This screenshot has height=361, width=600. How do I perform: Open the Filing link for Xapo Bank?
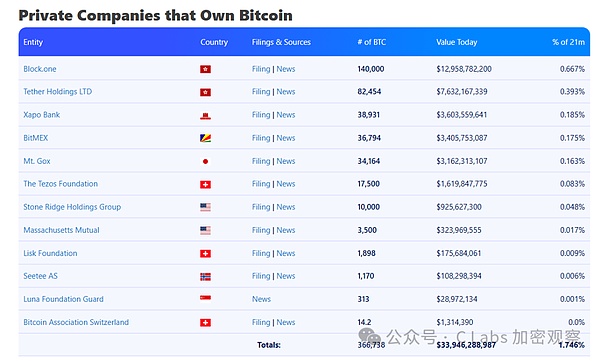(261, 114)
